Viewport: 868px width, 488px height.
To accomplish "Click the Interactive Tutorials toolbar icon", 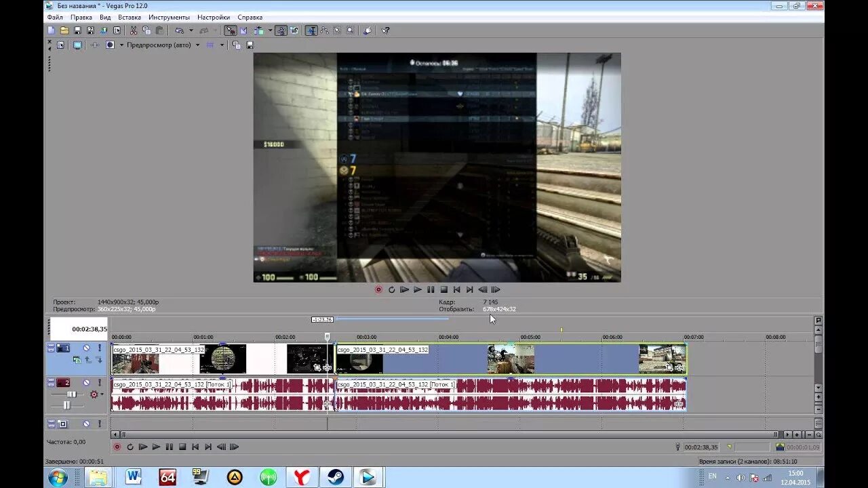I will [x=368, y=30].
